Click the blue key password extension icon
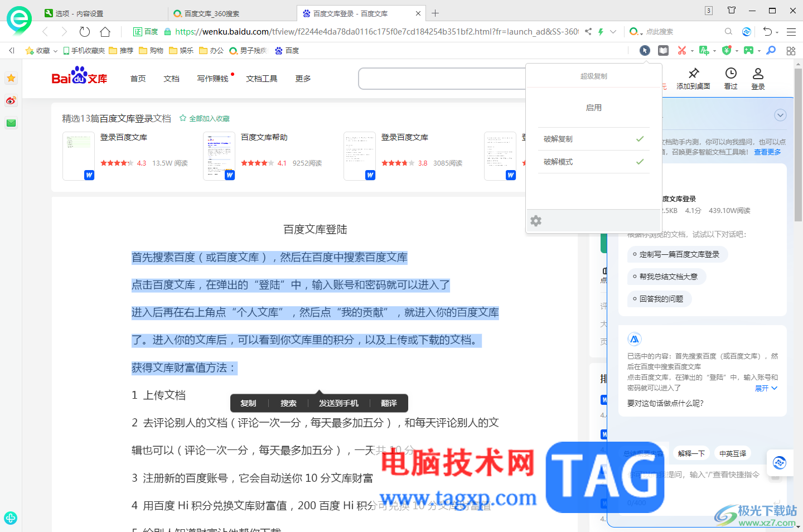The height and width of the screenshot is (532, 803). click(771, 50)
